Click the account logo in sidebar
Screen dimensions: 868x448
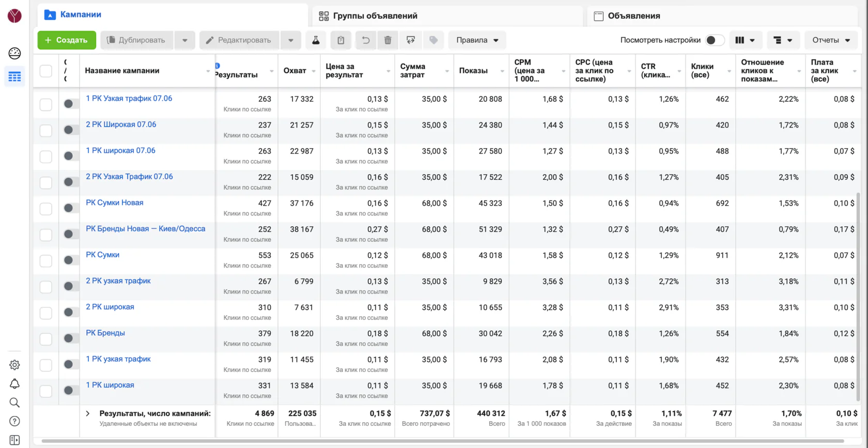14,16
